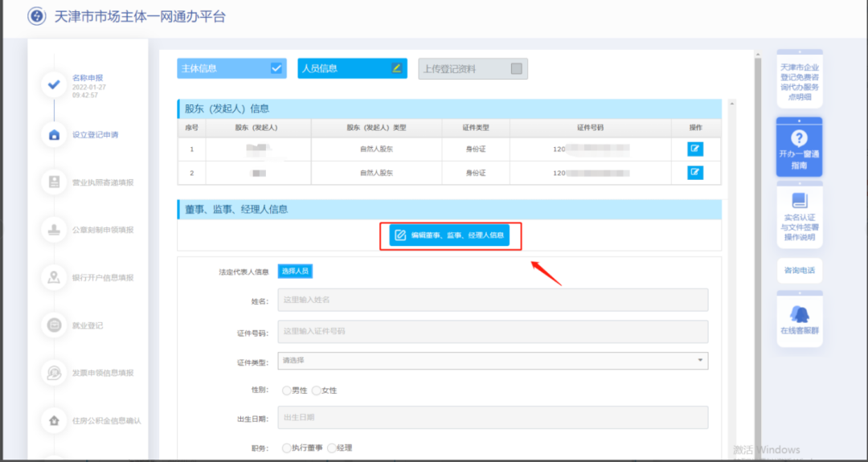Click the 就业登记 step icon

pyautogui.click(x=55, y=325)
